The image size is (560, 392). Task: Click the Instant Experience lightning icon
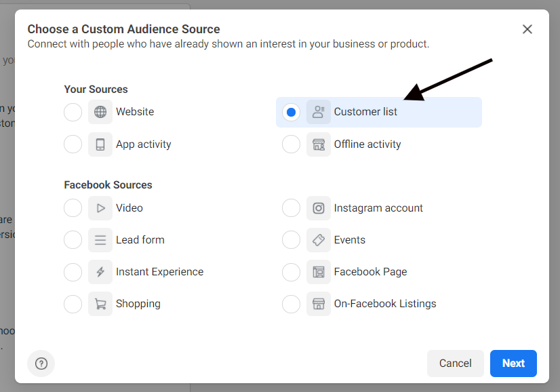coord(100,271)
